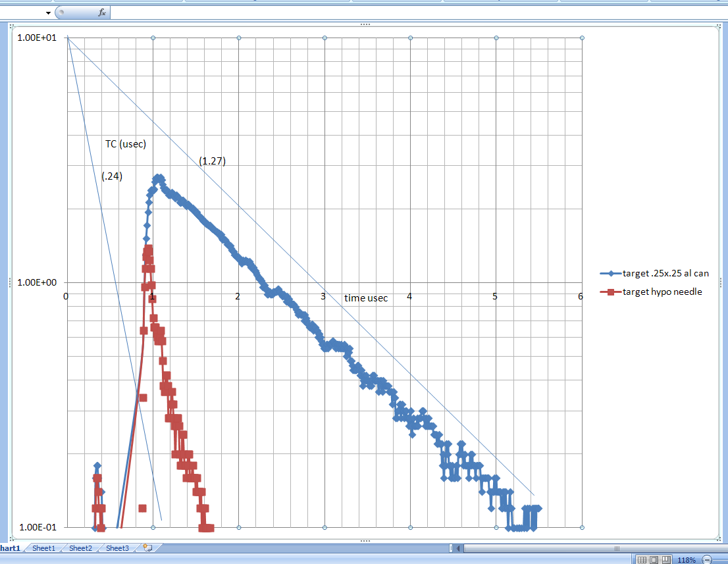Switch to the Sheet3 tab
Image resolution: width=728 pixels, height=564 pixels.
[x=117, y=548]
